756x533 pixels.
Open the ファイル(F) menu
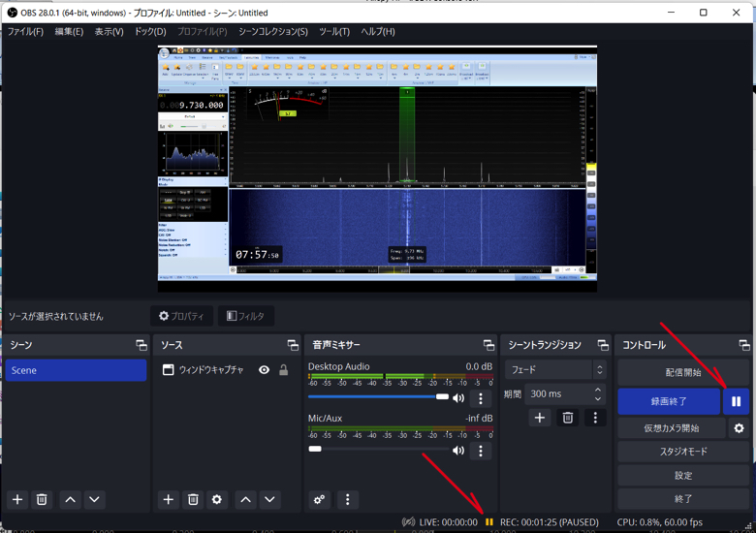tap(25, 32)
